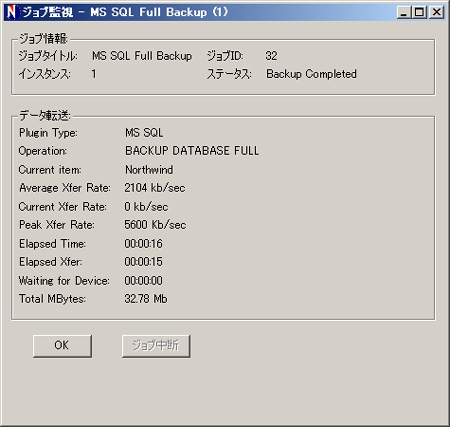Click the データ転送 group box header
Viewport: 450px width, 427px height.
[45, 116]
